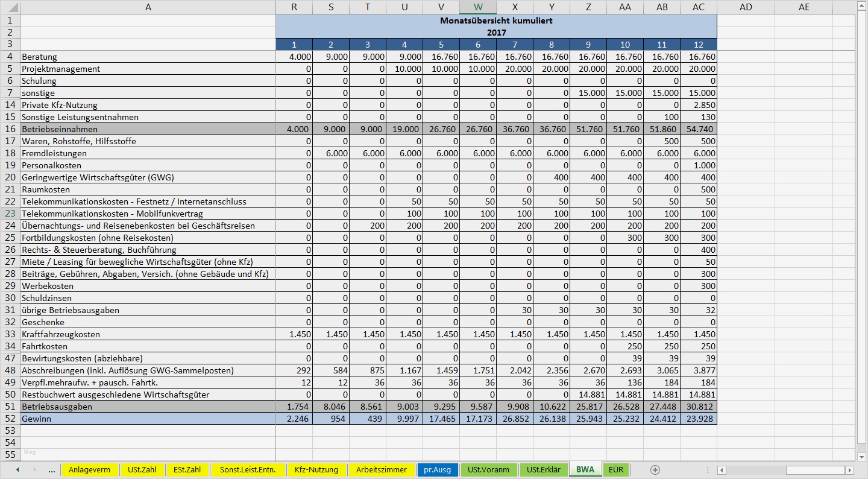Image resolution: width=868 pixels, height=479 pixels.
Task: Create a new sheet with the plus icon
Action: [x=655, y=469]
